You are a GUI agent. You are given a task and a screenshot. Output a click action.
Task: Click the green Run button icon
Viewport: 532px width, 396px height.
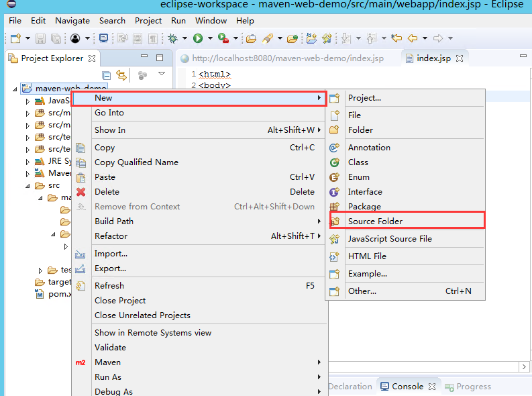coord(198,38)
